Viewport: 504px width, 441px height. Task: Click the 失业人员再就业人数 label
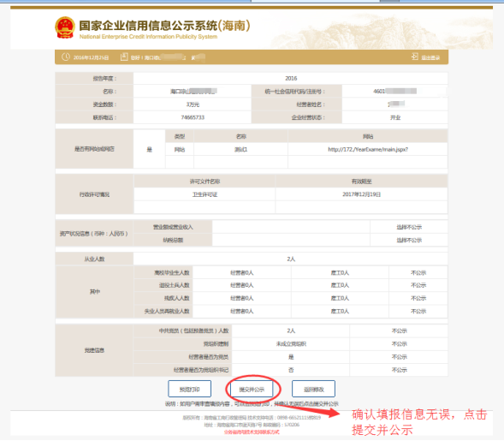[167, 312]
